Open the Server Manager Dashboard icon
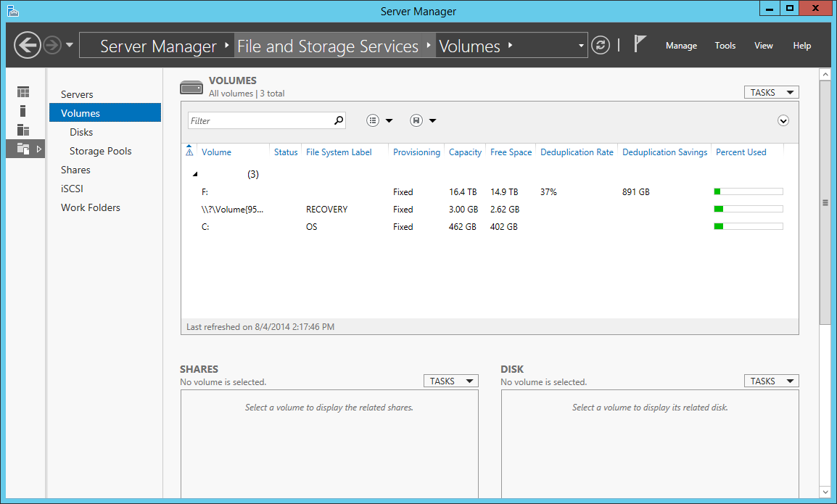The width and height of the screenshot is (837, 504). (x=23, y=91)
